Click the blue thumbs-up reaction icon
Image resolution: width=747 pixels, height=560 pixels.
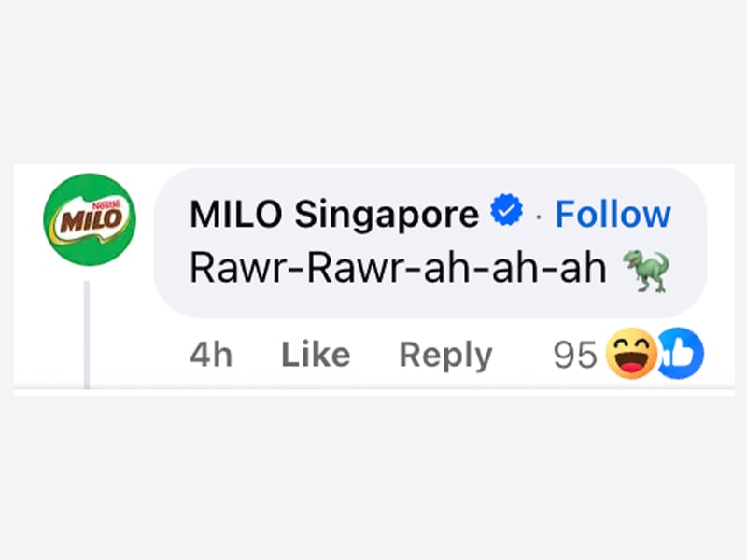682,355
